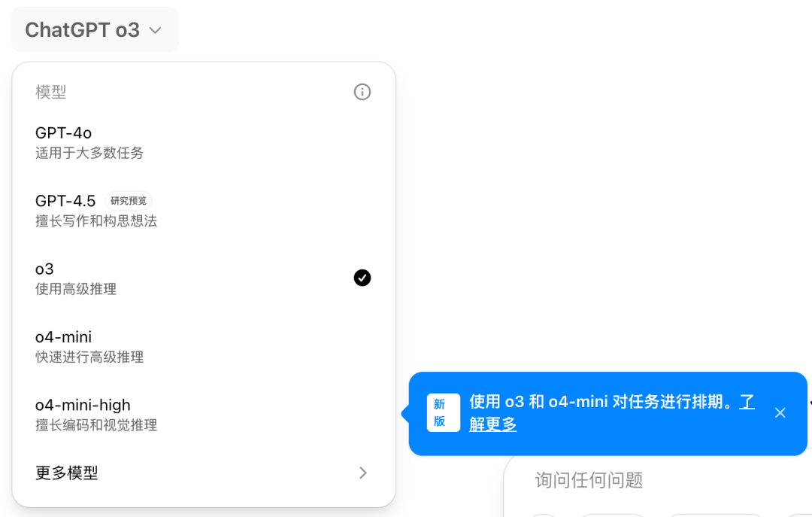Click 擅长编码和视觉推理 description text
812x517 pixels.
pos(95,425)
